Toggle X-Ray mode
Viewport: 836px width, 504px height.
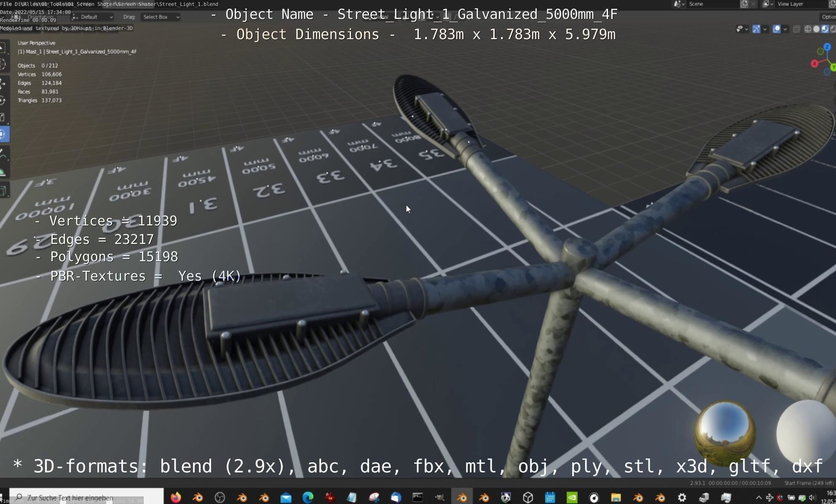coord(796,29)
